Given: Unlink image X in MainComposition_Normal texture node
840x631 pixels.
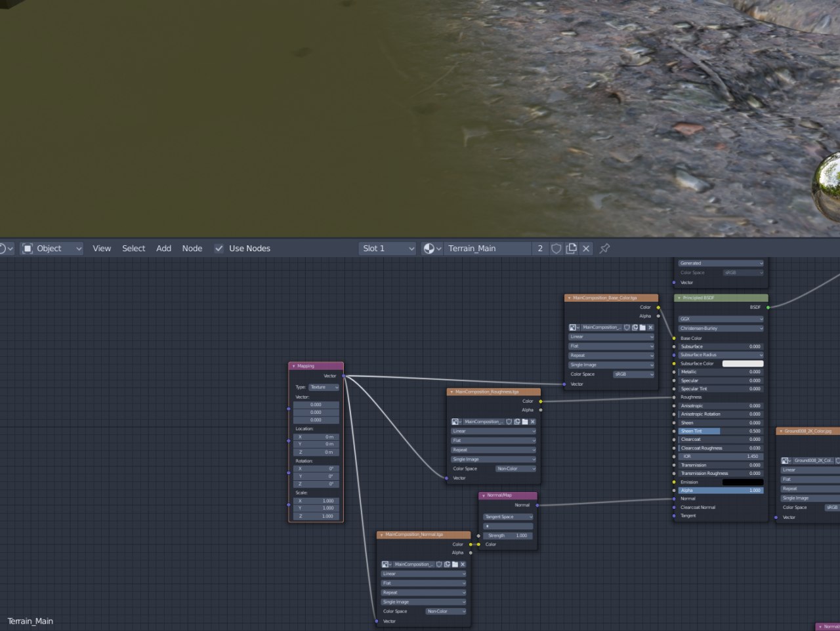Looking at the screenshot, I should pyautogui.click(x=463, y=564).
